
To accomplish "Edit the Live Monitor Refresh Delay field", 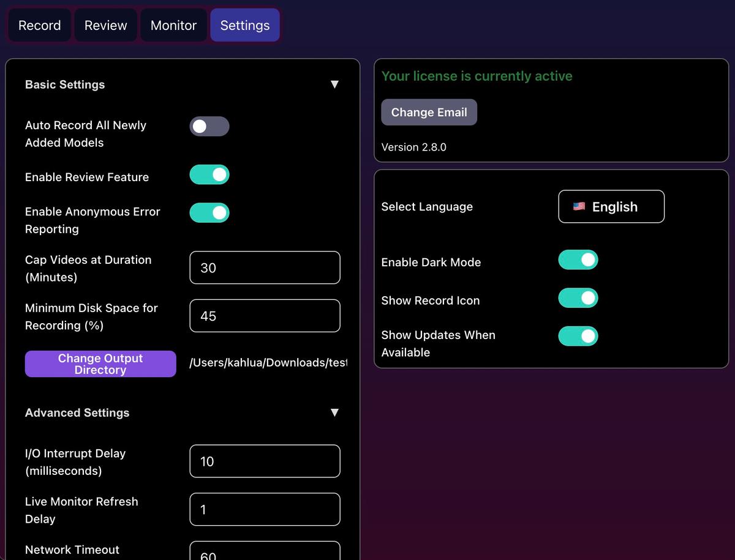I will tap(265, 509).
